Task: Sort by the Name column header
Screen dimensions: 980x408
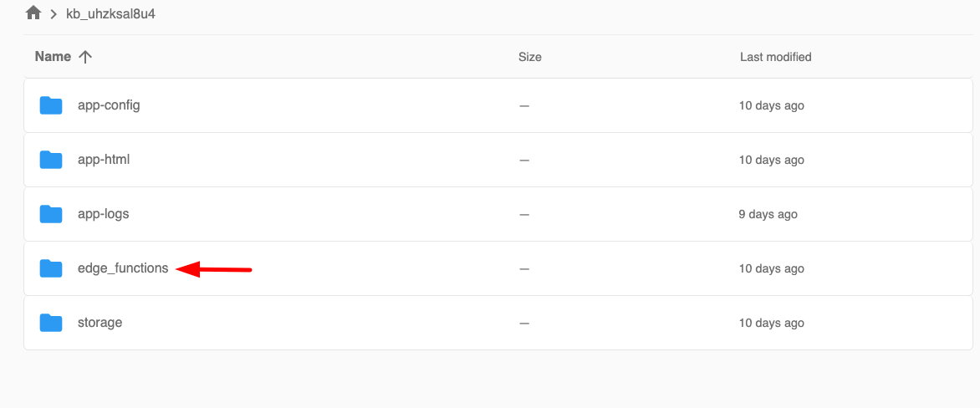Action: tap(53, 57)
